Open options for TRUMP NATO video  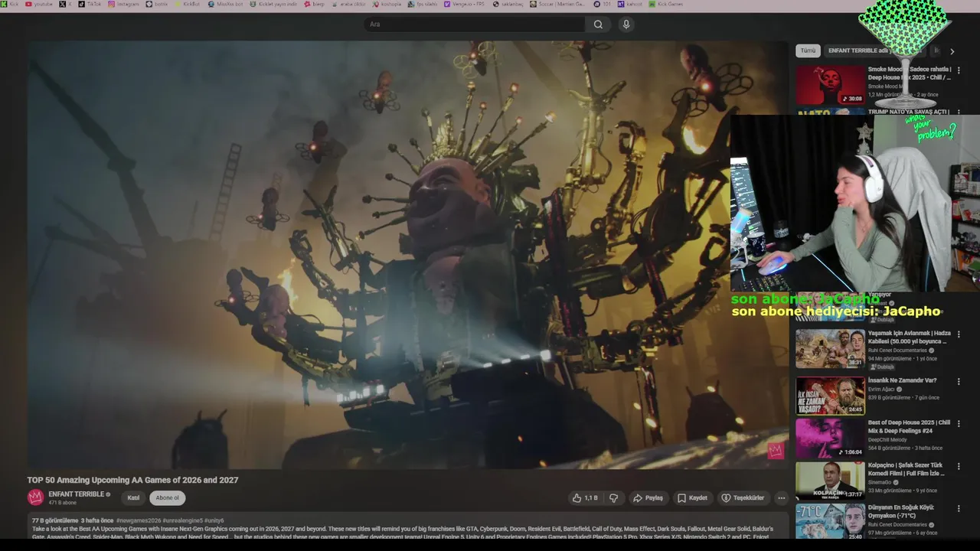pyautogui.click(x=959, y=112)
